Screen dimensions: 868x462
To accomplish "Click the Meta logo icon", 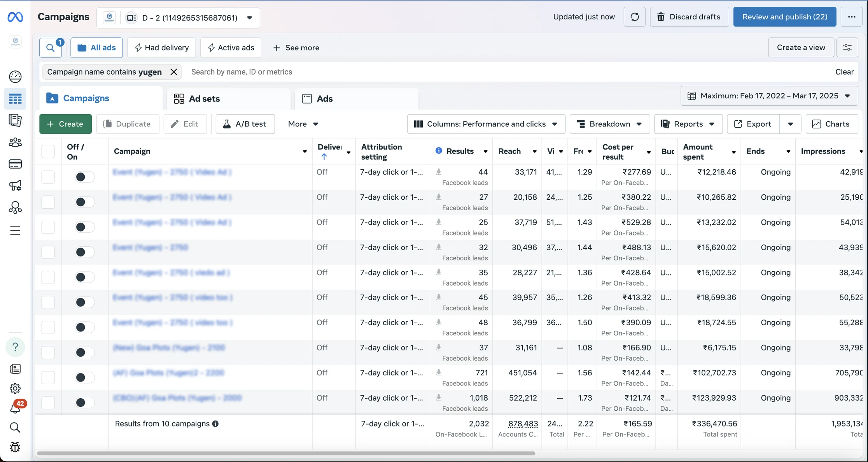I will pos(15,17).
